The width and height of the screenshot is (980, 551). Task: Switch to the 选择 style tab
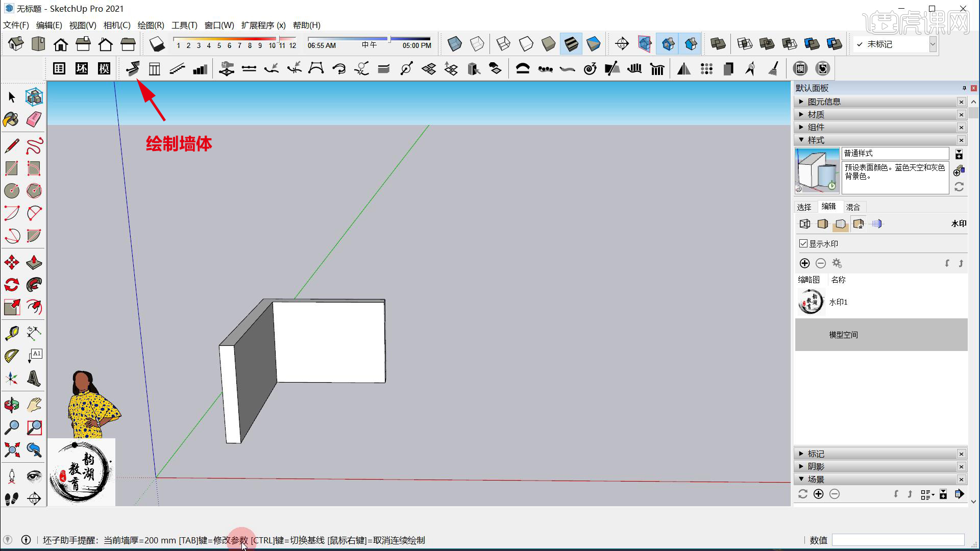tap(804, 207)
